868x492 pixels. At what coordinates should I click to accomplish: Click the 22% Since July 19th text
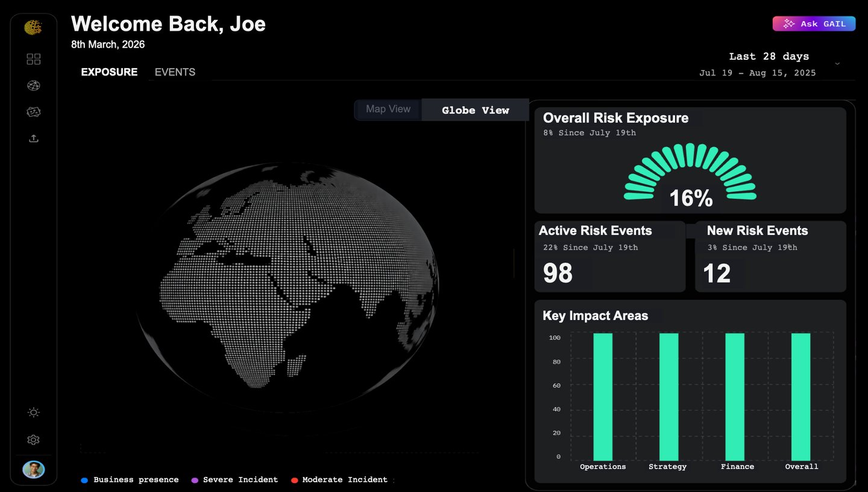(590, 247)
